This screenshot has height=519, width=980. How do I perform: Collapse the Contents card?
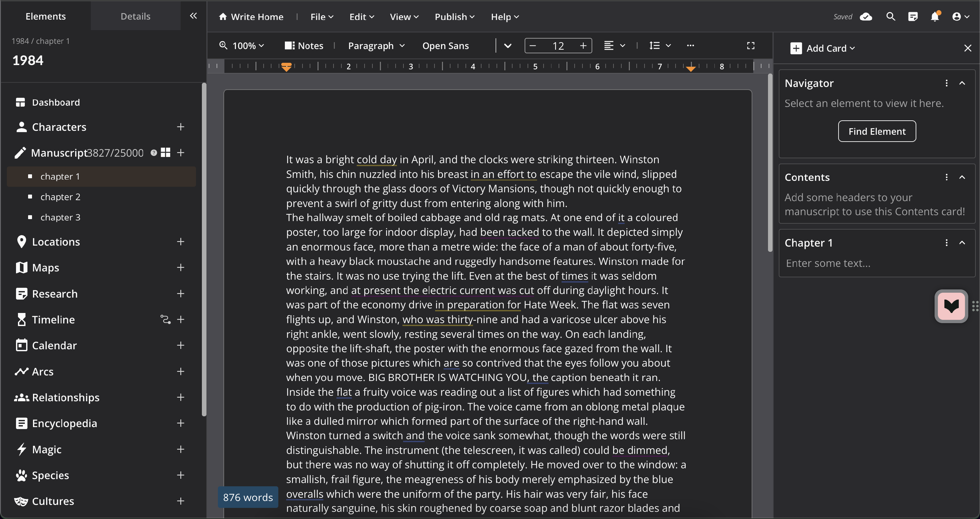(x=962, y=178)
